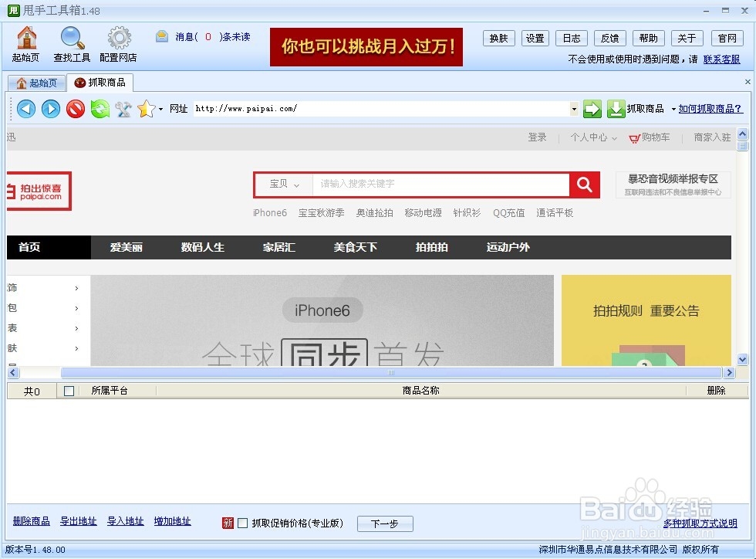Open the 家居汇 navigation item
This screenshot has width=756, height=559.
(x=279, y=247)
